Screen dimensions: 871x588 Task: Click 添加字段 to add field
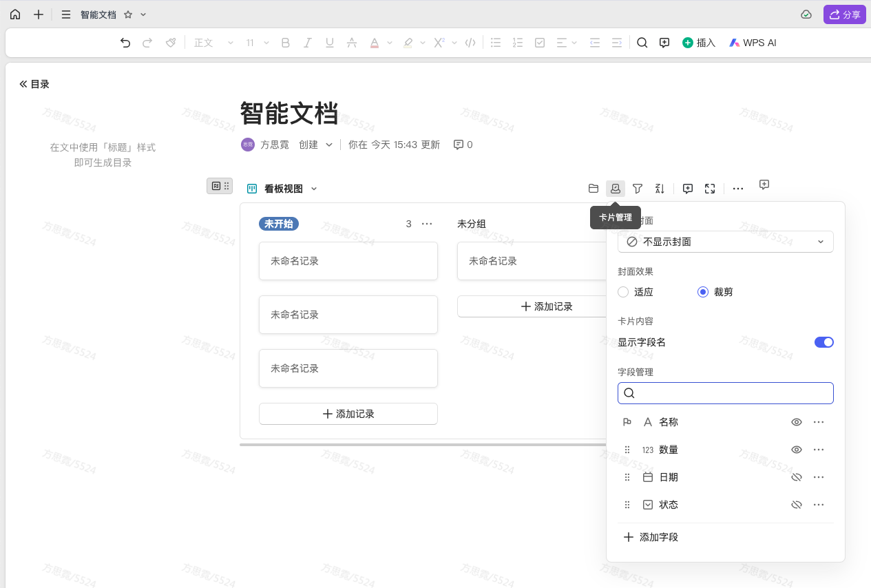click(651, 537)
